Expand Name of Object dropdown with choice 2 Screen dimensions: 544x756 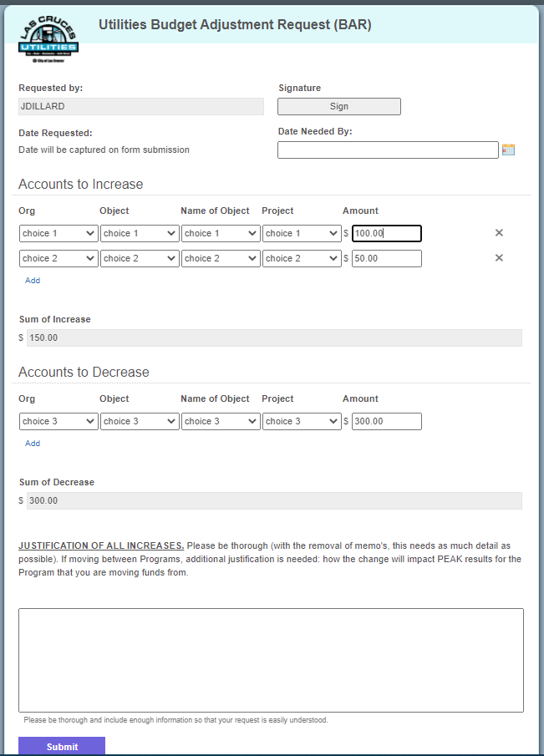click(x=221, y=258)
